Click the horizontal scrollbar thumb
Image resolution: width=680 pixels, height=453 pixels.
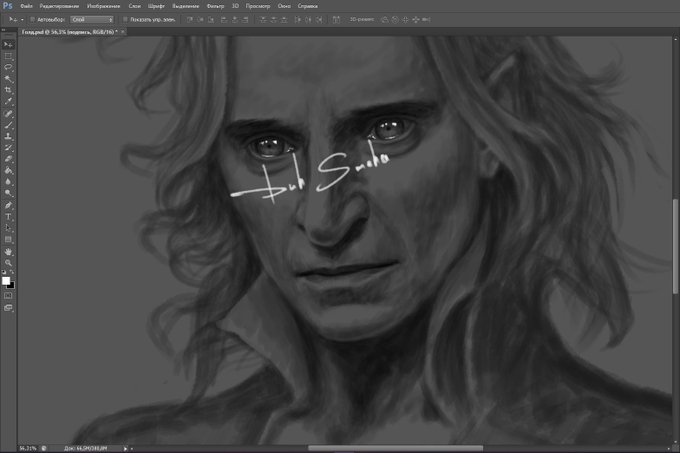coord(396,448)
